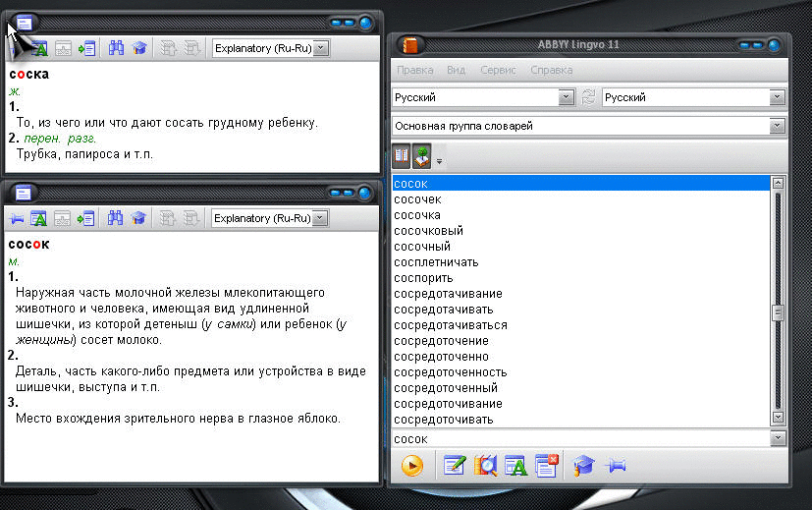Click binoculars search icon in сосок card
This screenshot has width=812, height=510.
click(x=115, y=218)
